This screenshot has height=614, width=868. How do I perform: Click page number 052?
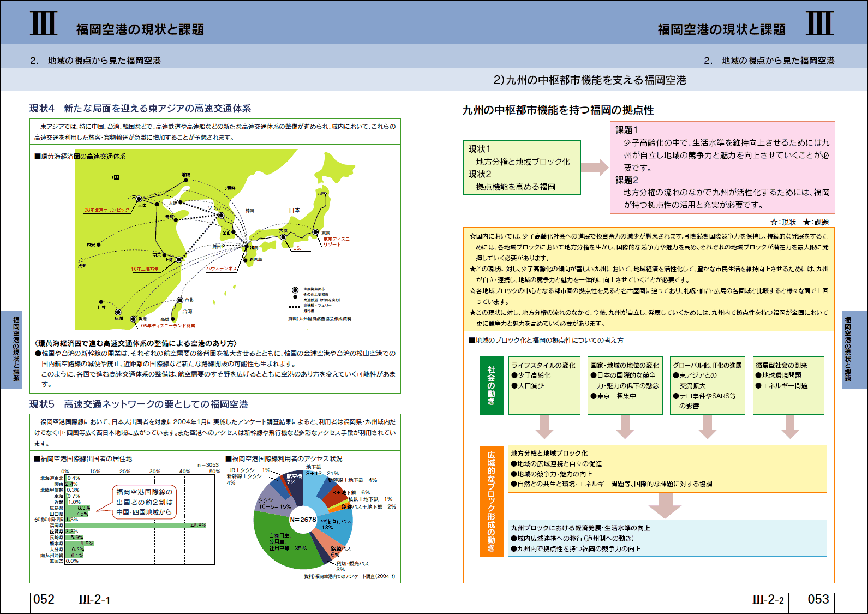[x=44, y=599]
